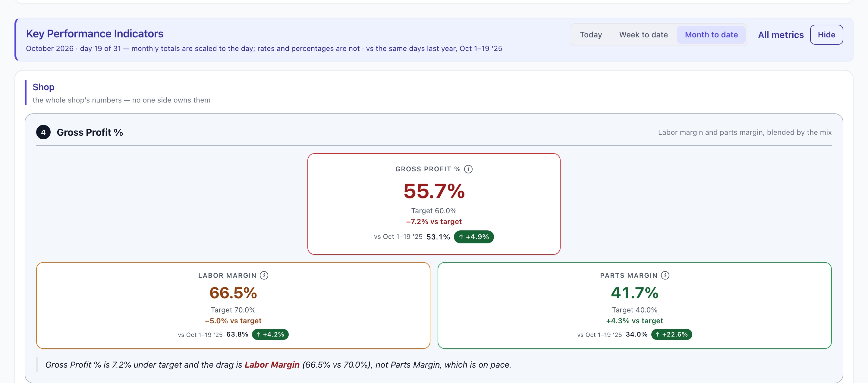Click the 'Labor margin and parts margin, blended' note
Screen dimensions: 868x383
(745, 132)
